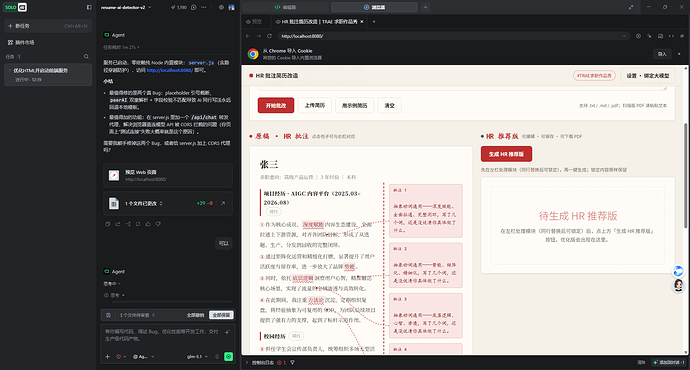Click the prompt optimize sparkle icon
690x370 pixels.
coord(227,332)
